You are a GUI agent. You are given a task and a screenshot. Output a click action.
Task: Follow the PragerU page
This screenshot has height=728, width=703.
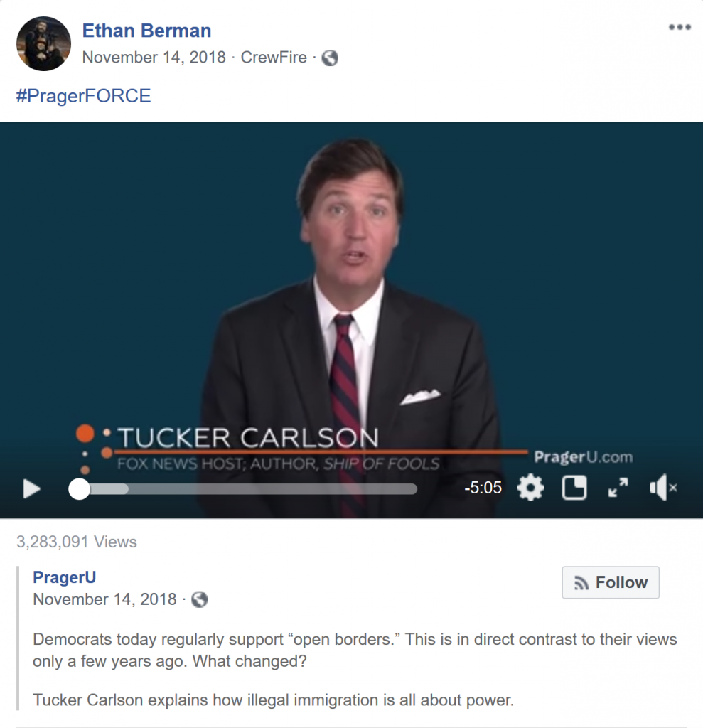pyautogui.click(x=611, y=582)
